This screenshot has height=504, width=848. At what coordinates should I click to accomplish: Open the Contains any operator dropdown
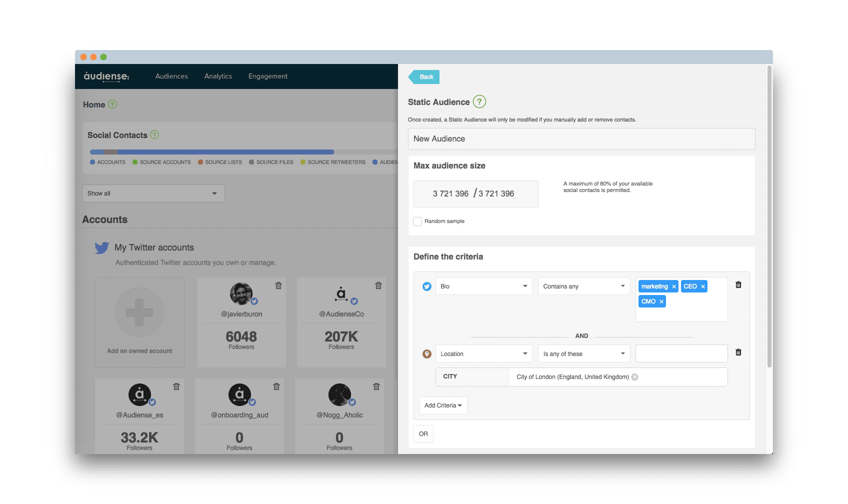point(584,286)
